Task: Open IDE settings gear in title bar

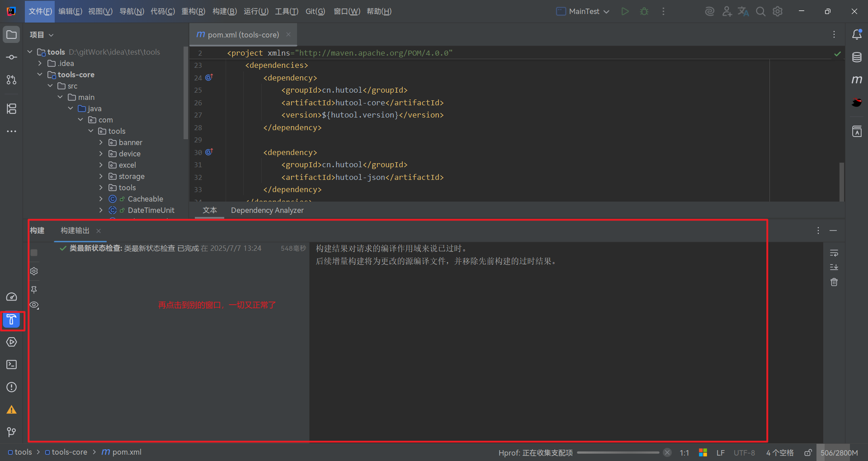Action: 778,11
